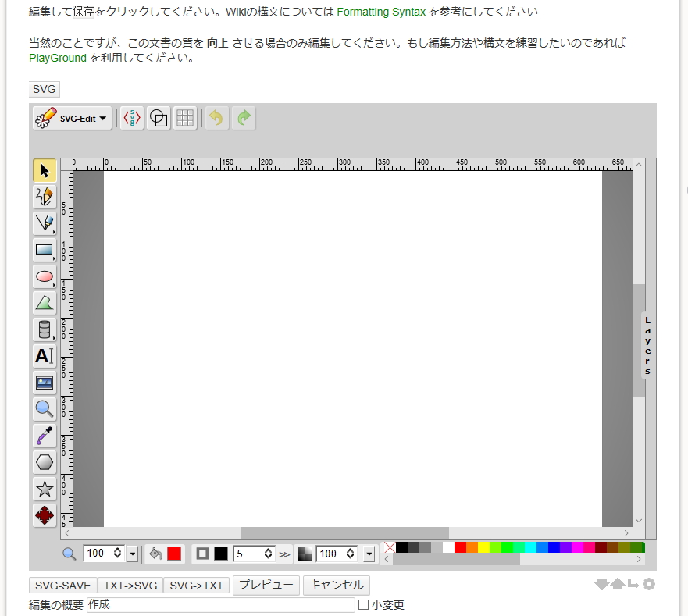The image size is (688, 616).
Task: Open the Formatting Syntax link
Action: [381, 12]
